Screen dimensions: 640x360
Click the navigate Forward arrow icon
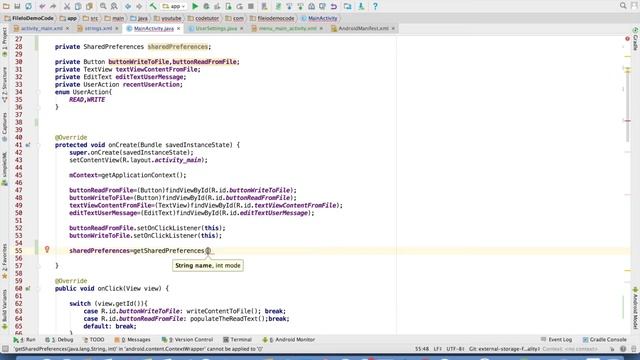(139, 6)
